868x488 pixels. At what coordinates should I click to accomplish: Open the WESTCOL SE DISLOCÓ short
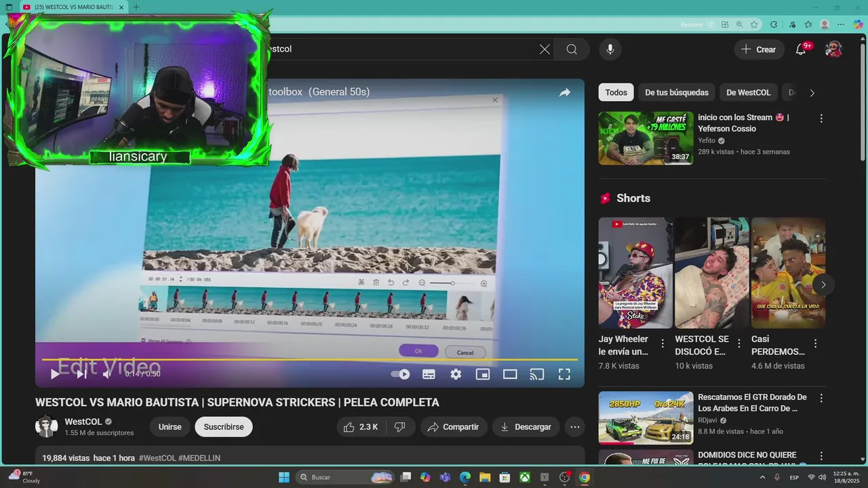pyautogui.click(x=712, y=273)
